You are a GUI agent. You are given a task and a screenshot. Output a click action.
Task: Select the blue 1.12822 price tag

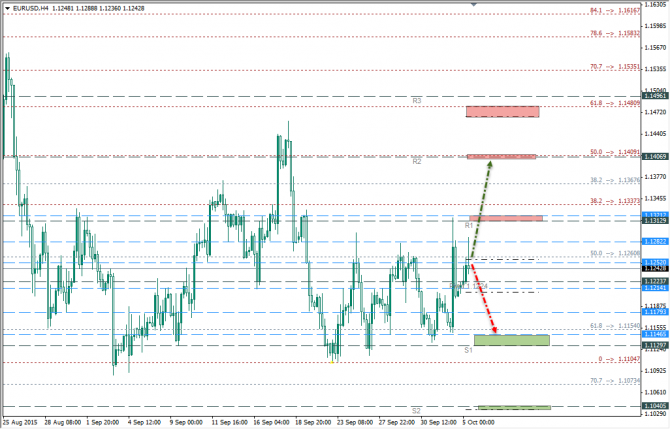click(655, 242)
